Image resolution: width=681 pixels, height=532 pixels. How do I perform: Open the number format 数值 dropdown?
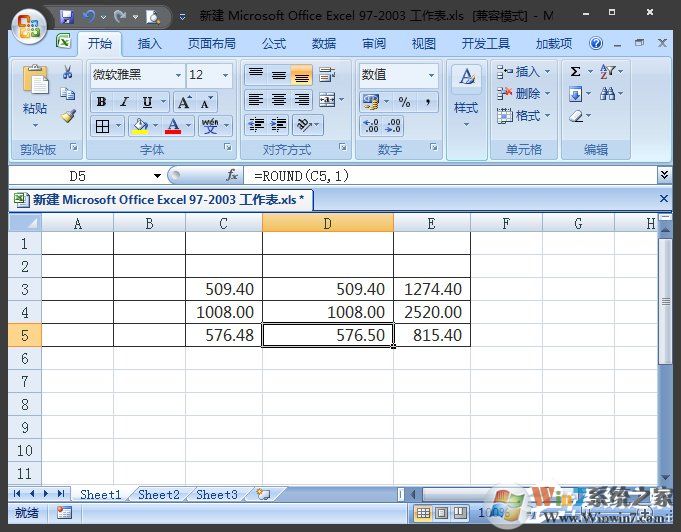tap(432, 76)
